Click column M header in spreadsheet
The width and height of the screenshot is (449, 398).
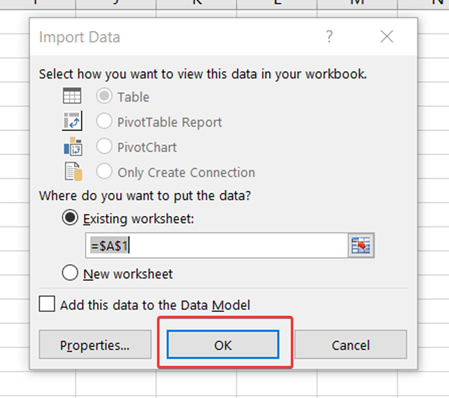[x=357, y=3]
